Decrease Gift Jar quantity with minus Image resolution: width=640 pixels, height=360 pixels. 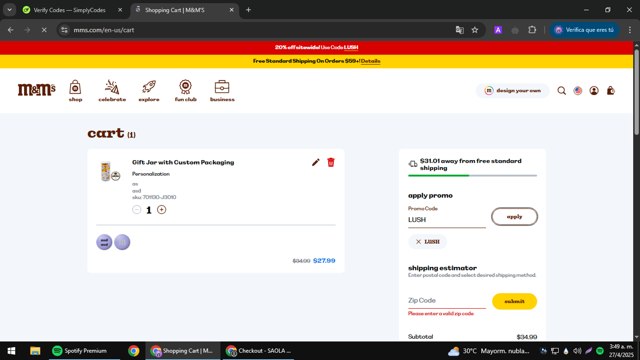[137, 210]
